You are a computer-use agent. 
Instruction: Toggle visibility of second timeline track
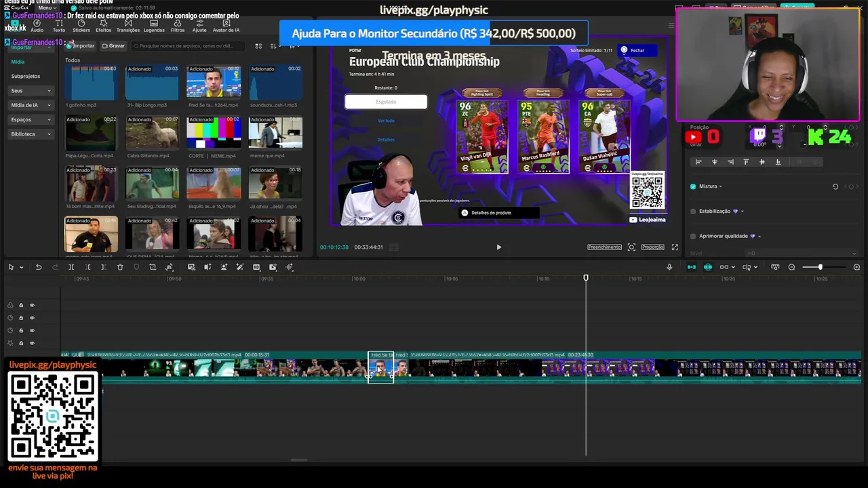pos(32,318)
